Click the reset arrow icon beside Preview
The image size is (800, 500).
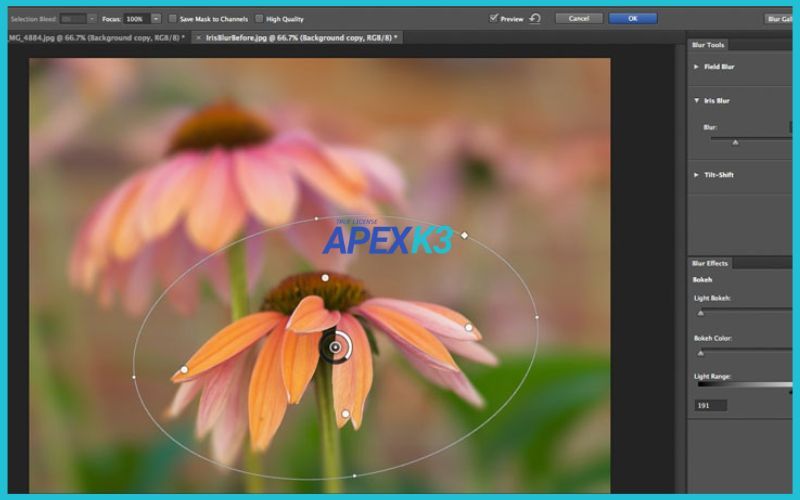click(535, 19)
